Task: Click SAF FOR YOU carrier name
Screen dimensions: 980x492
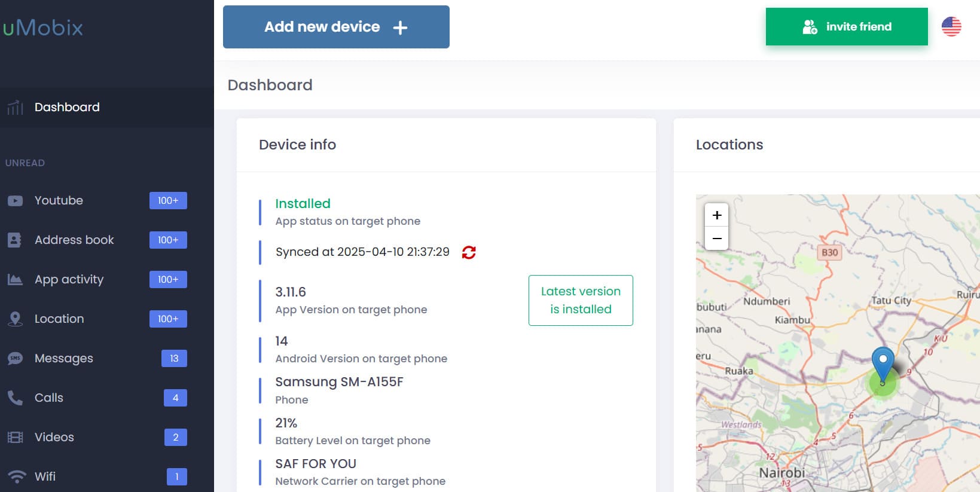Action: [316, 464]
